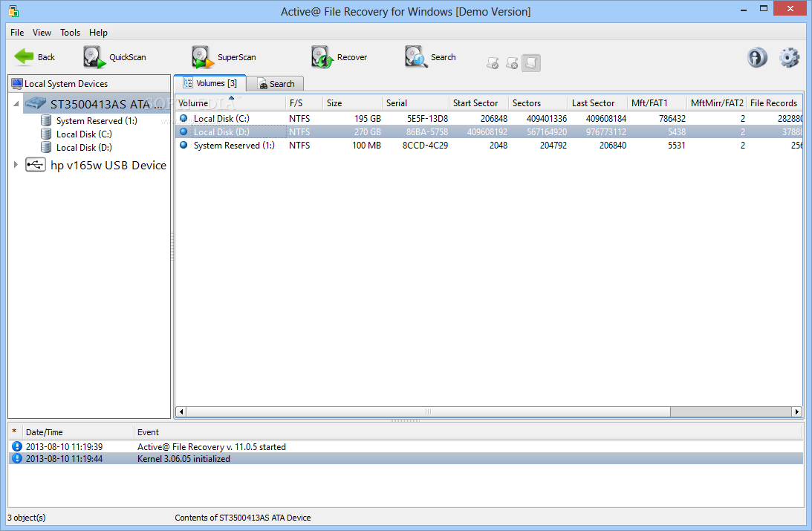Collapse the ST3500413AS ATA device node

(16, 104)
